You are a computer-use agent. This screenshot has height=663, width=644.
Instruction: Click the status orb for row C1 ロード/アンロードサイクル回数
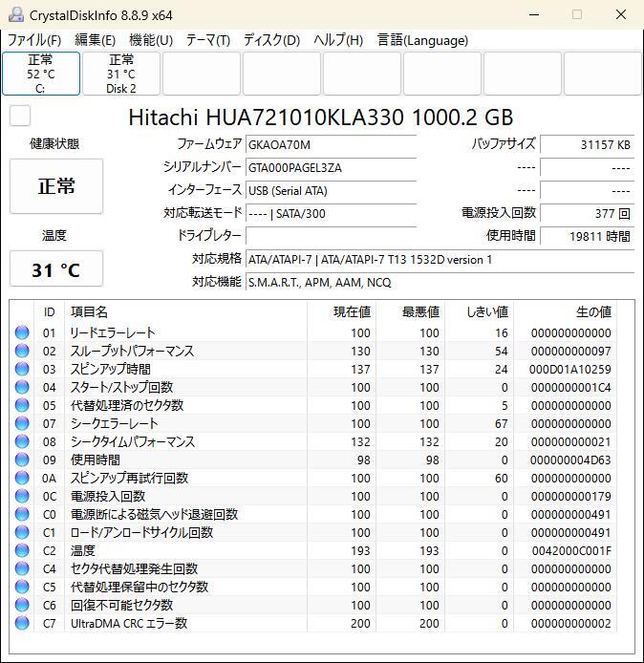[x=22, y=533]
